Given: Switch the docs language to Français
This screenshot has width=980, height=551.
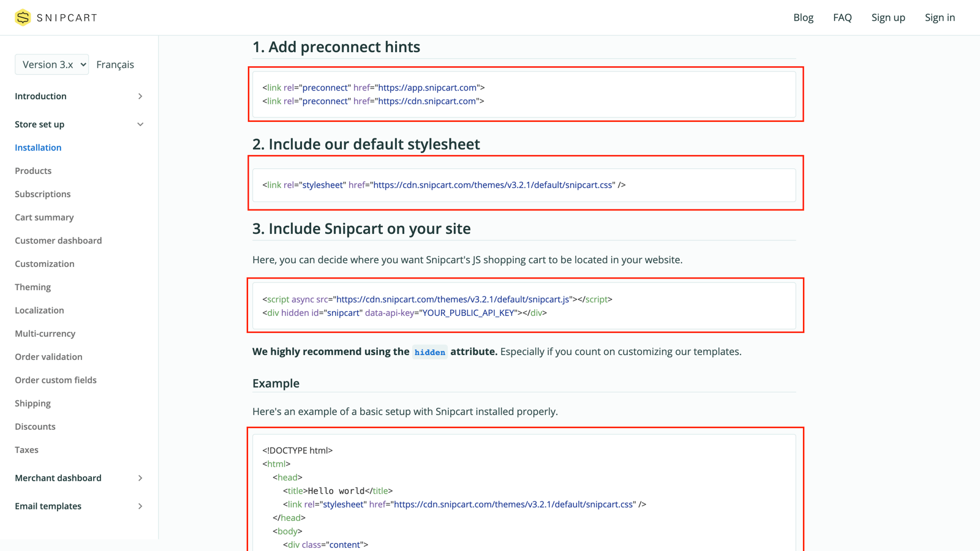Looking at the screenshot, I should tap(116, 64).
